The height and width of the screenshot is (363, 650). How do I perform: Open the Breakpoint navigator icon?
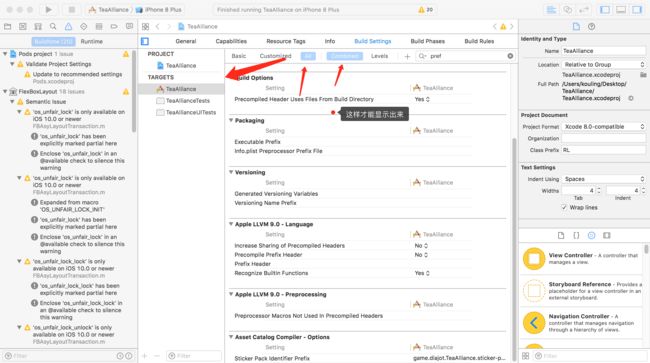click(114, 27)
